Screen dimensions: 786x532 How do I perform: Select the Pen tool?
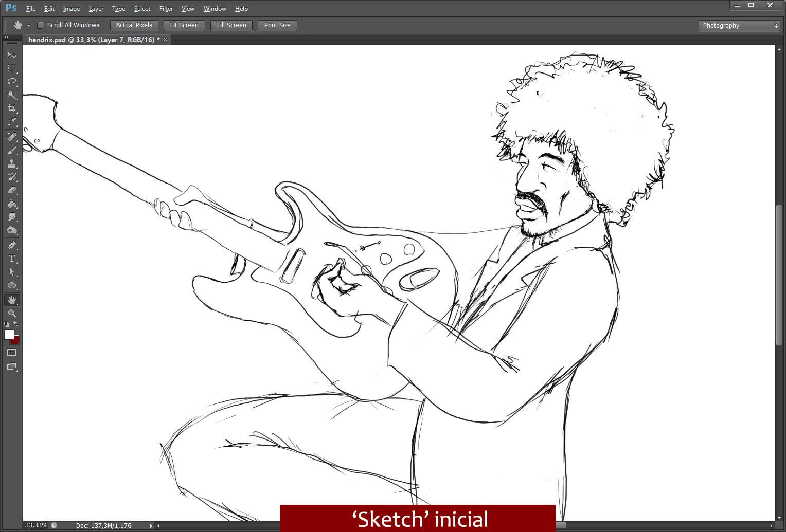[x=12, y=245]
